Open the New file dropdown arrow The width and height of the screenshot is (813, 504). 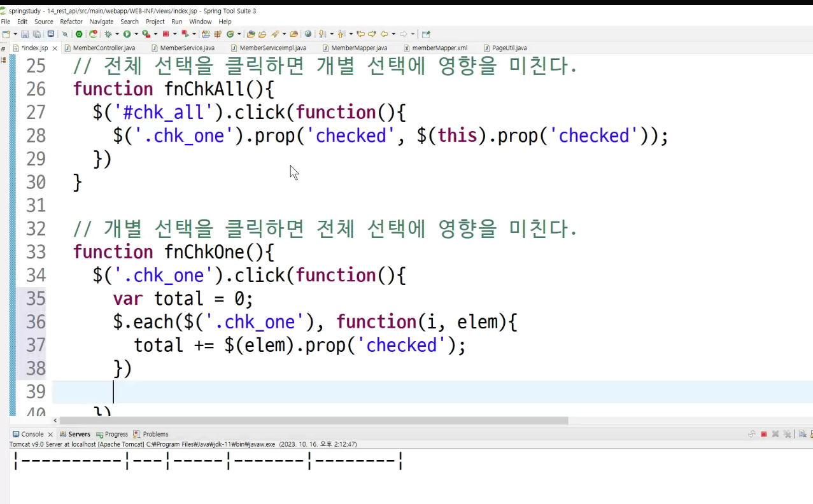pyautogui.click(x=15, y=34)
